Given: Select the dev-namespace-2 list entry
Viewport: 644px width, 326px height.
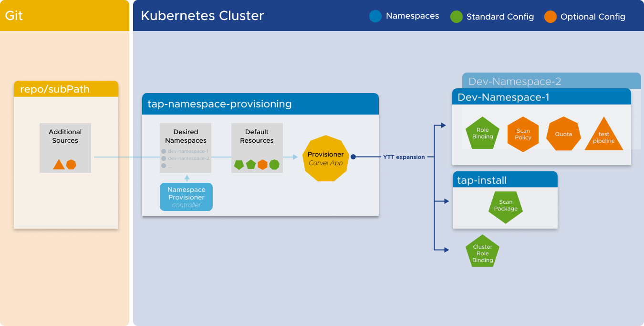Looking at the screenshot, I should 185,158.
